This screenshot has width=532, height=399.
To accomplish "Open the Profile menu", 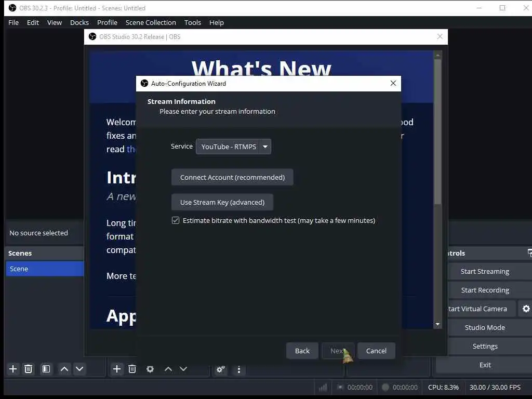I will tap(107, 22).
